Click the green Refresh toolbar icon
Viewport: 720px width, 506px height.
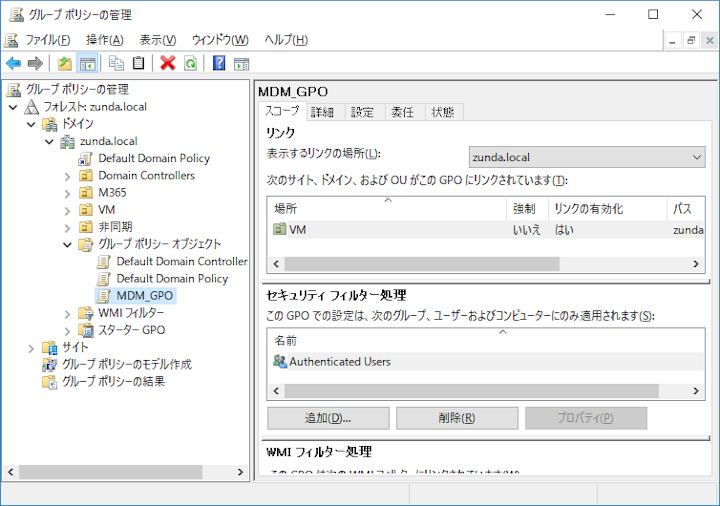[x=190, y=63]
